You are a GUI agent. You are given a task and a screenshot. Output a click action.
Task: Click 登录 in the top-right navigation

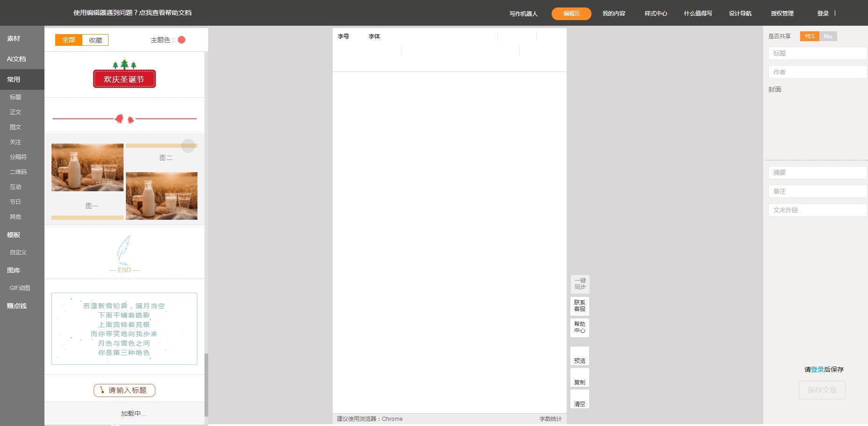coord(823,14)
